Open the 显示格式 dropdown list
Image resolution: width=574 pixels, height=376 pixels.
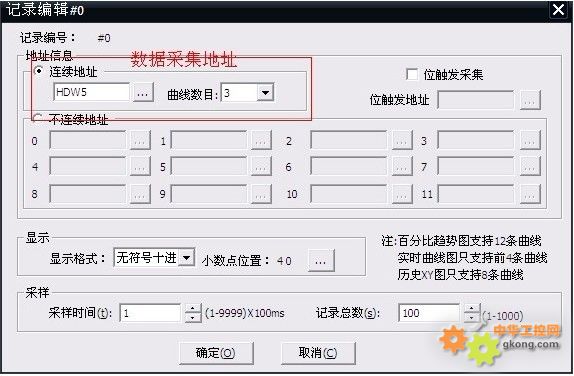pyautogui.click(x=186, y=258)
